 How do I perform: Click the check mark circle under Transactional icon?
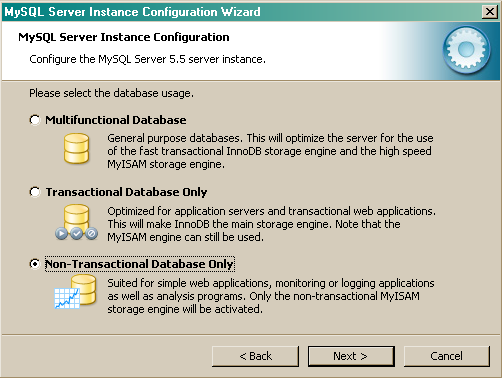click(76, 233)
